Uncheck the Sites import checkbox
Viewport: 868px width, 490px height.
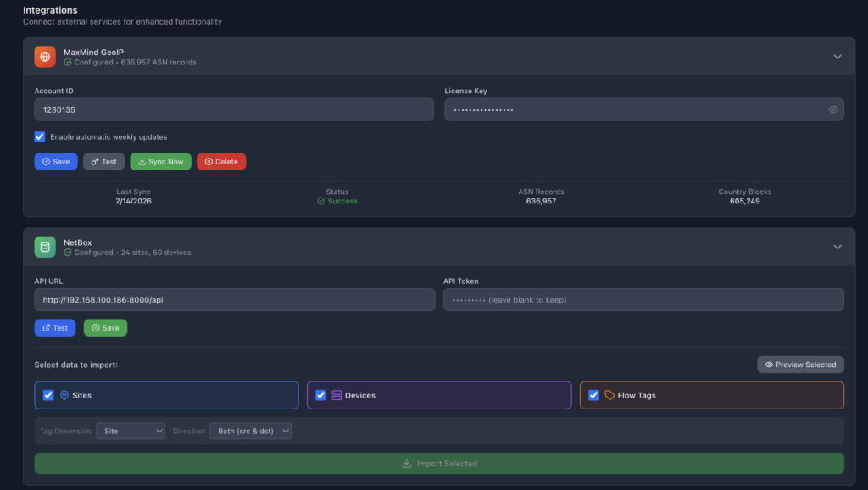[x=48, y=395]
